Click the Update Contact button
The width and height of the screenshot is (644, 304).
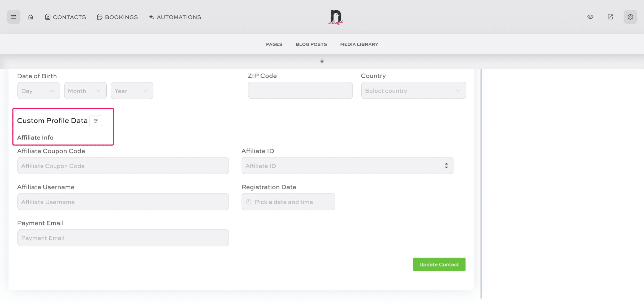tap(439, 264)
